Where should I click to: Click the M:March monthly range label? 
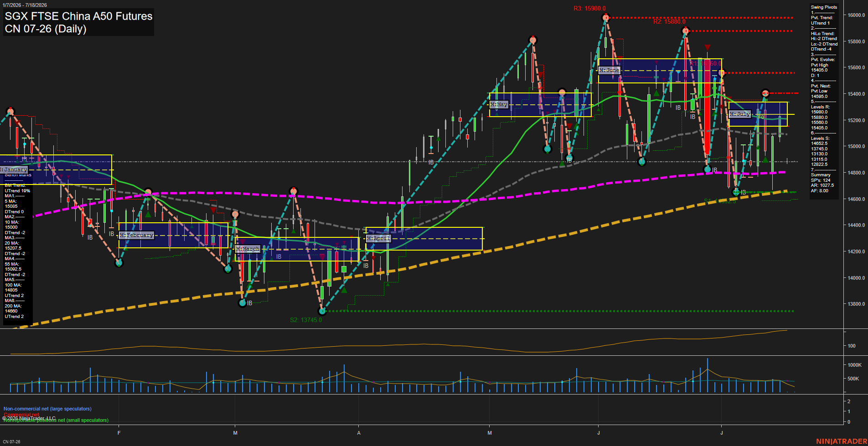tap(248, 249)
